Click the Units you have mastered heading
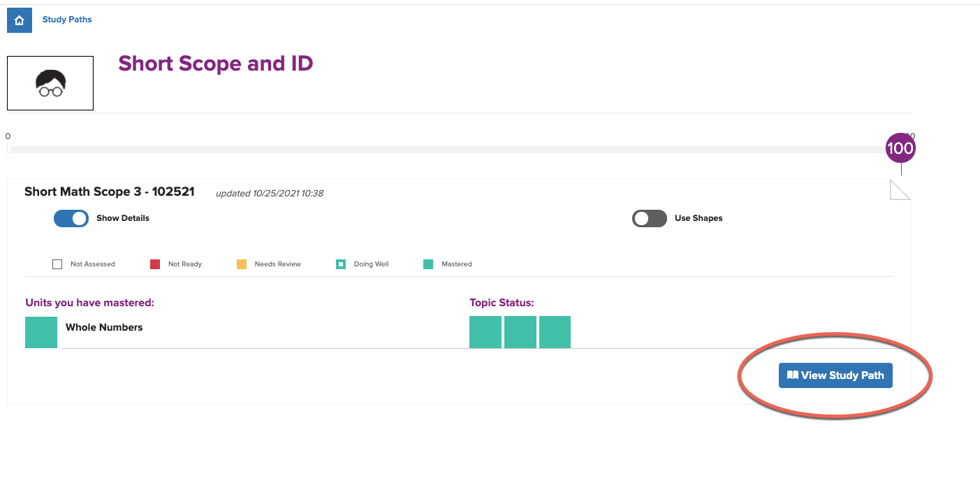Screen dimensions: 980x502 (89, 303)
